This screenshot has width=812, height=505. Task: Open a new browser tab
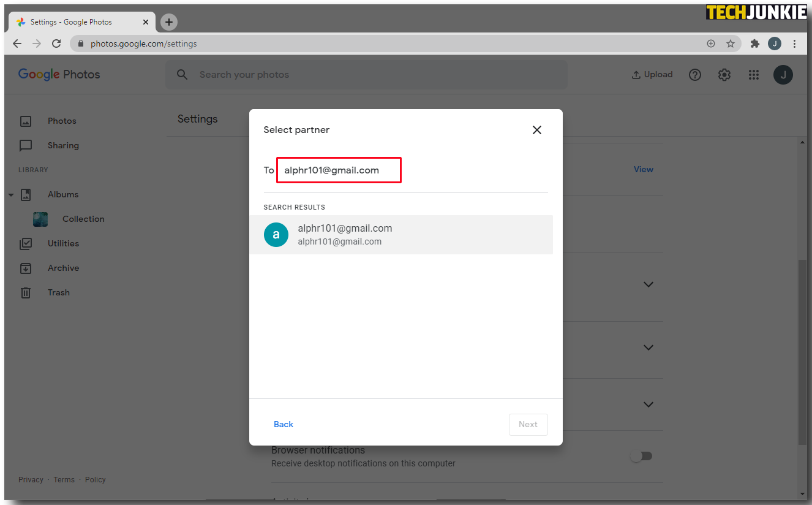169,22
